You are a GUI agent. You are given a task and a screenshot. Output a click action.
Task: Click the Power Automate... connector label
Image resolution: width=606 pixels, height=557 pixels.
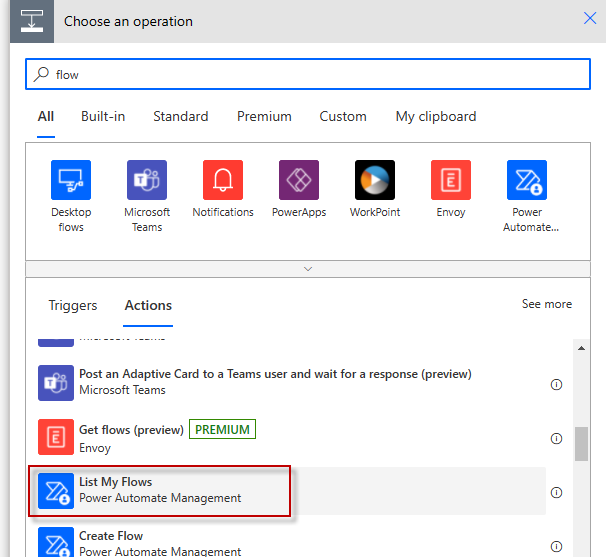pyautogui.click(x=531, y=219)
